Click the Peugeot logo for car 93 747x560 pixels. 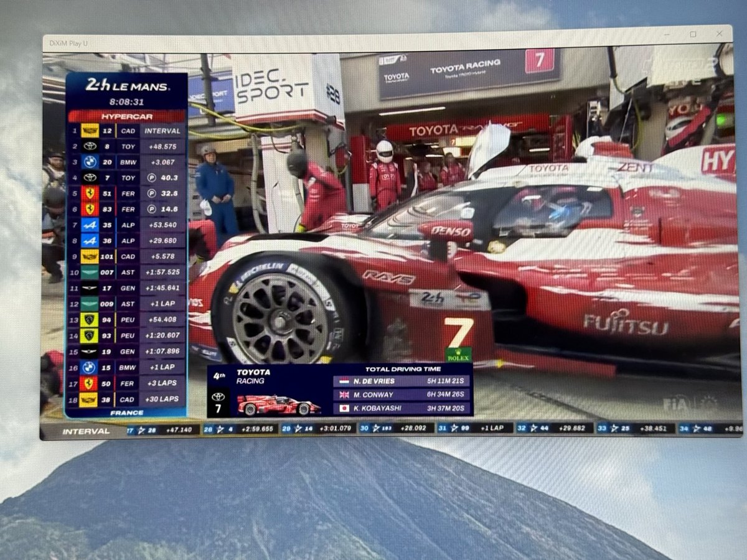90,335
